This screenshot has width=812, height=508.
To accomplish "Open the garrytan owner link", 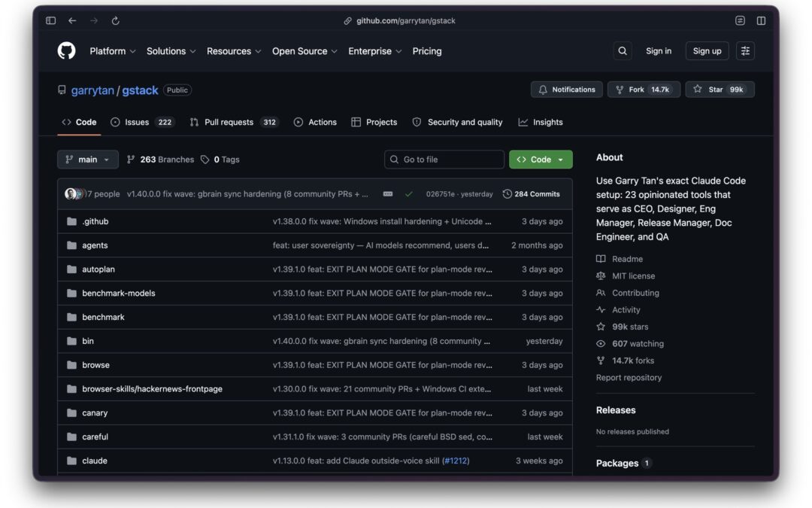I will pyautogui.click(x=92, y=90).
